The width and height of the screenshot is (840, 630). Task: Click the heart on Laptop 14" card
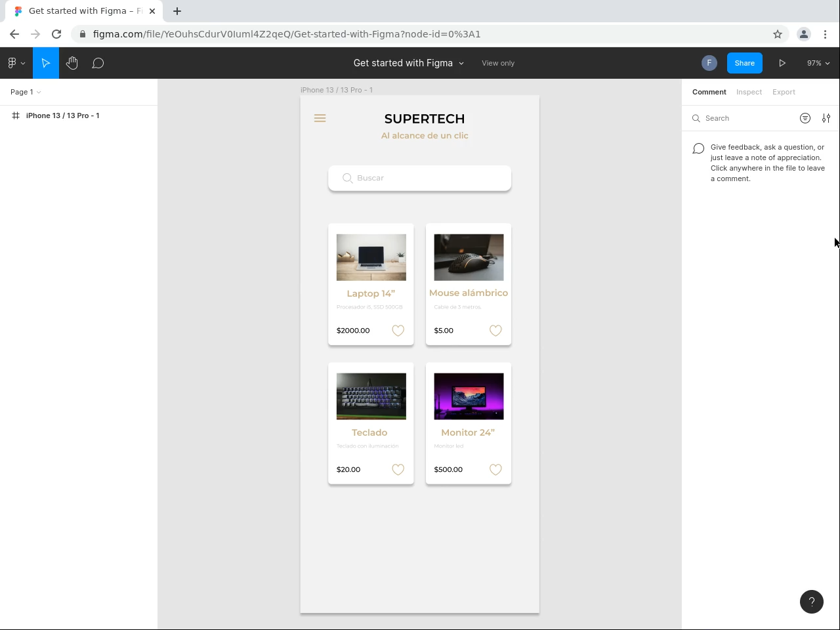398,331
